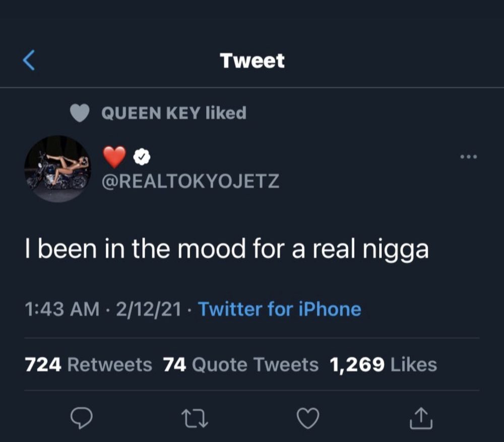Select the main tweet text

[x=227, y=249]
